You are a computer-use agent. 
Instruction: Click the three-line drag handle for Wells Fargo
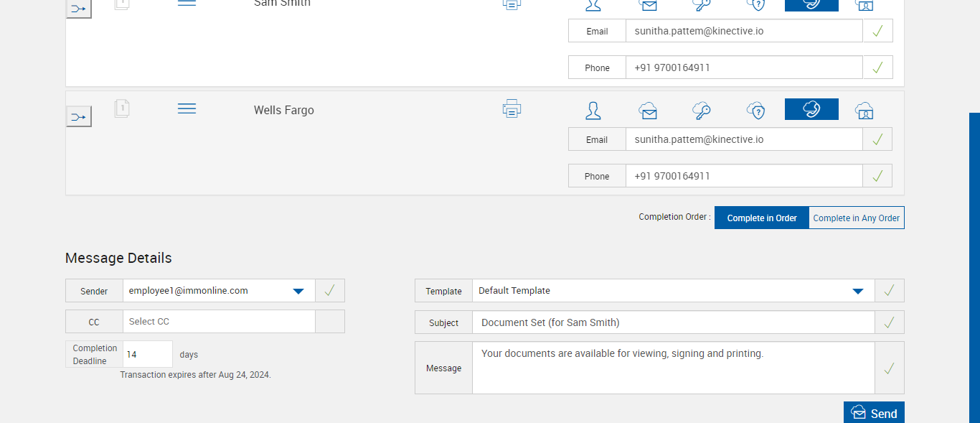[187, 108]
